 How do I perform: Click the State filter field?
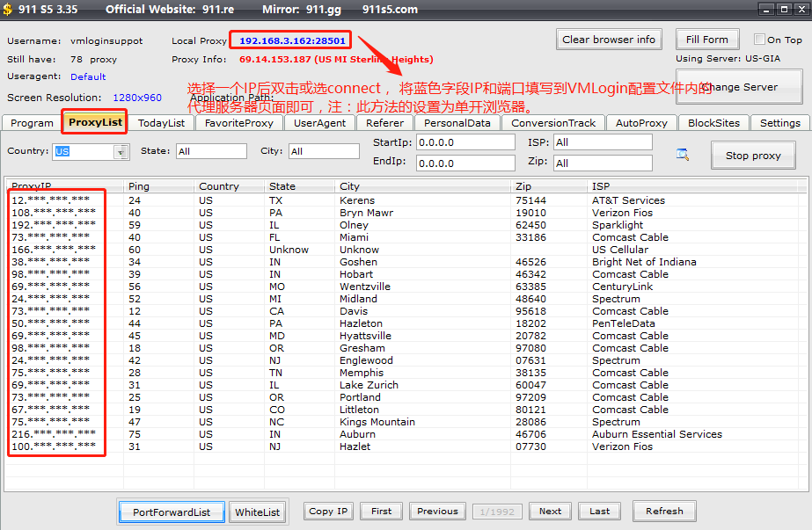pyautogui.click(x=211, y=152)
